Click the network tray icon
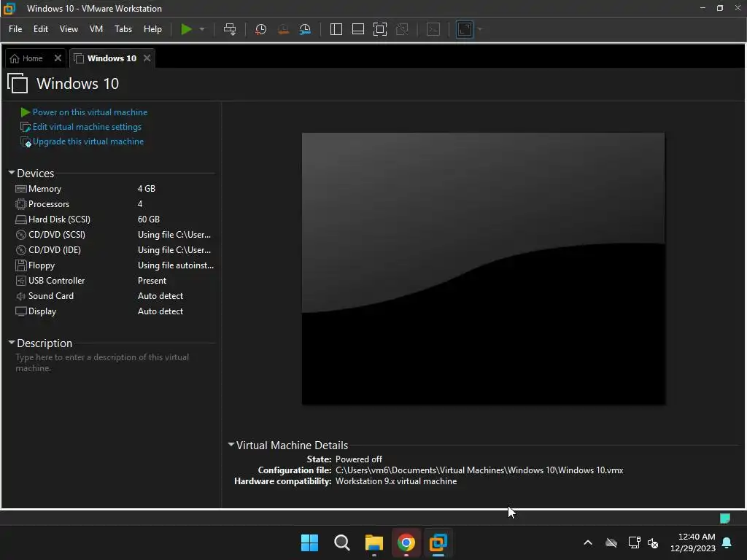 coord(634,542)
